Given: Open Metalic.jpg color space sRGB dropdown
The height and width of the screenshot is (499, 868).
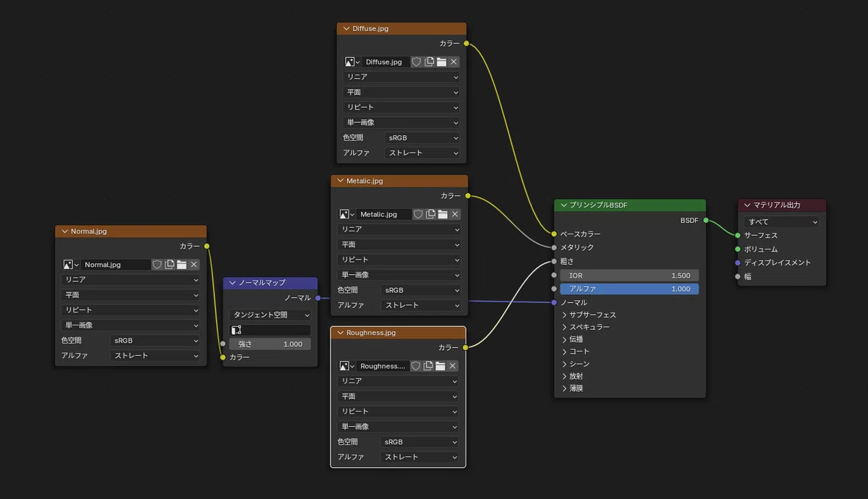Looking at the screenshot, I should (421, 290).
